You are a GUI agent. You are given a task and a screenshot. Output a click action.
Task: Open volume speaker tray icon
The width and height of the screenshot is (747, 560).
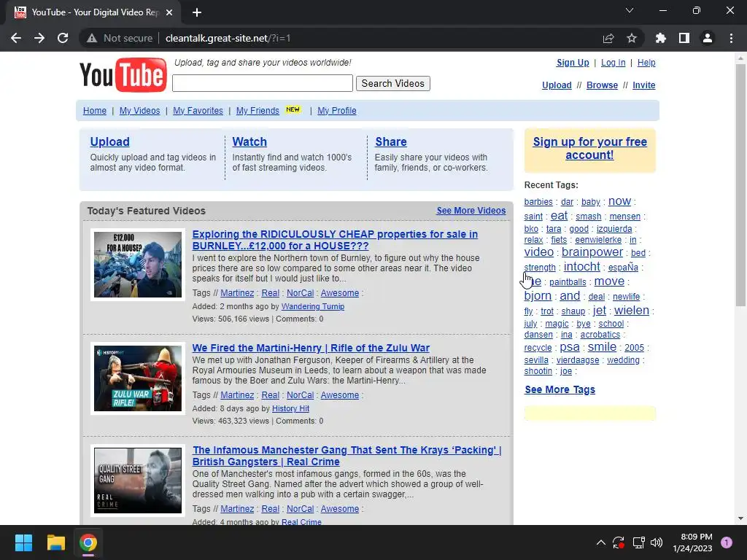pos(657,542)
